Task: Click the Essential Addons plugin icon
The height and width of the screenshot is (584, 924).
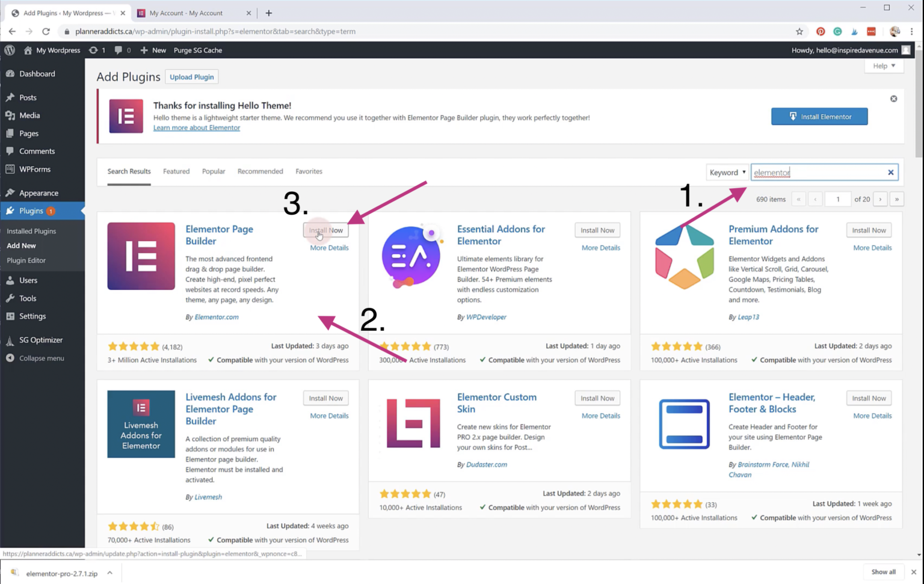Action: [x=412, y=256]
